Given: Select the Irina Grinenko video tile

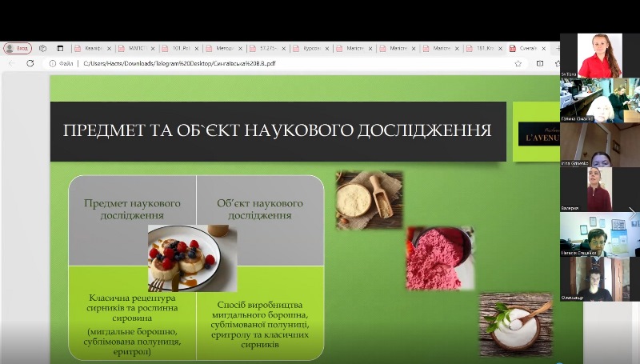Looking at the screenshot, I should [x=600, y=145].
